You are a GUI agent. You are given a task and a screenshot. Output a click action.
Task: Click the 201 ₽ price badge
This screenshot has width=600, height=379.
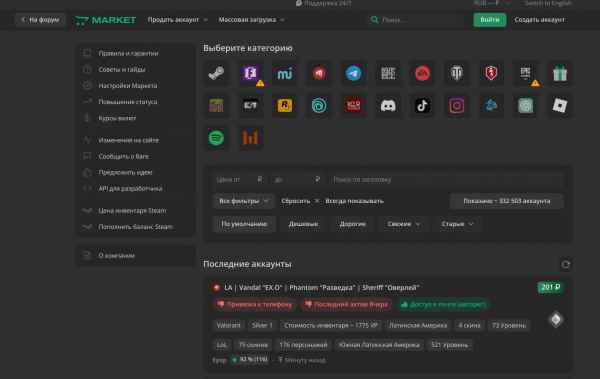(x=550, y=287)
